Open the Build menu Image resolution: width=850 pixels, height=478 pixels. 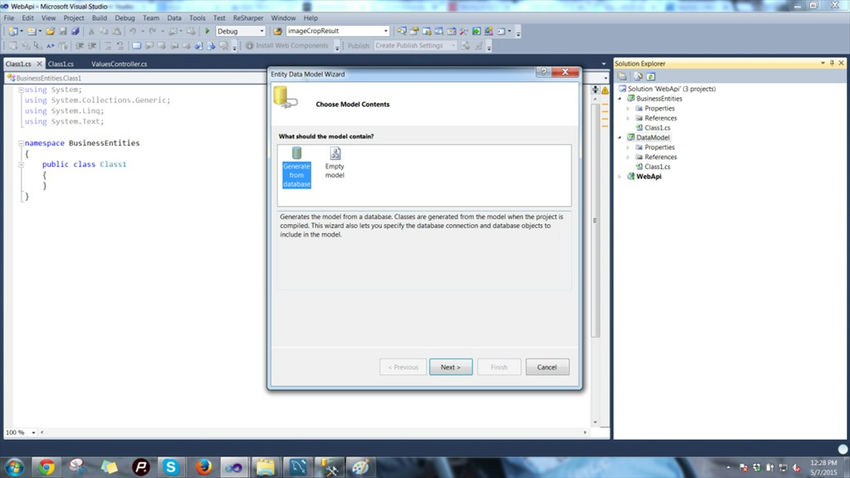point(99,18)
